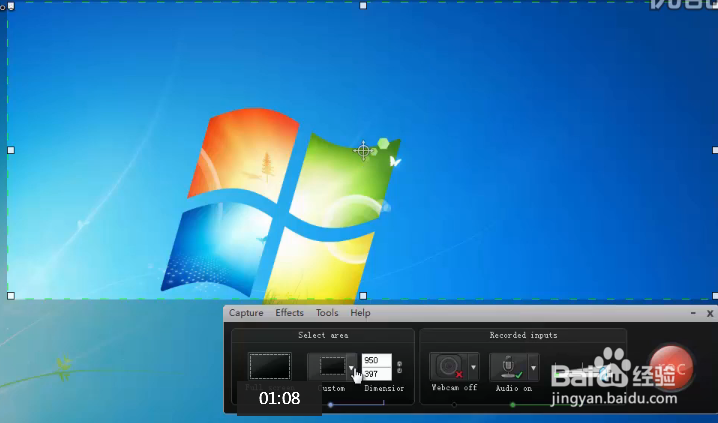Click the width field showing 950
The height and width of the screenshot is (423, 718).
tap(376, 360)
